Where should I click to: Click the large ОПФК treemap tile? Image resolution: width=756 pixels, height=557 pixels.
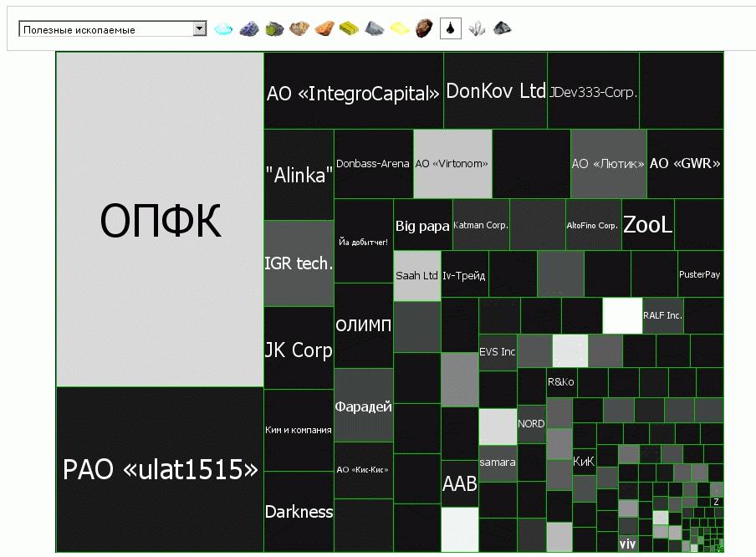pyautogui.click(x=160, y=220)
